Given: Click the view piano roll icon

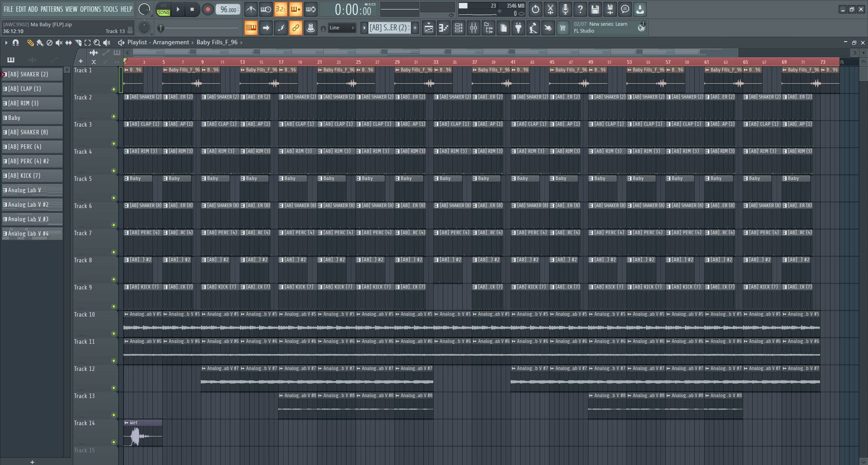Looking at the screenshot, I should tap(444, 28).
